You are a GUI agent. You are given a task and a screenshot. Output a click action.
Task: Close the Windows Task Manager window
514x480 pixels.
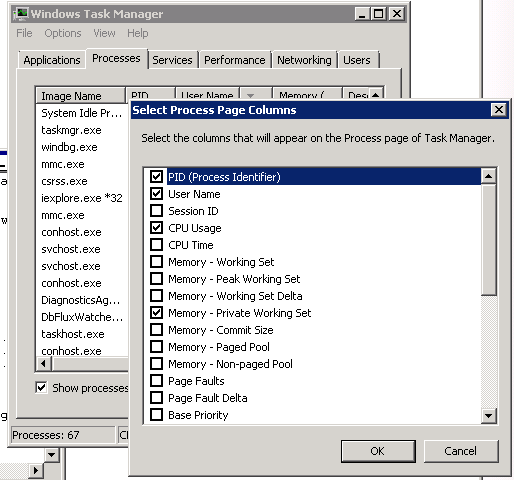click(397, 14)
